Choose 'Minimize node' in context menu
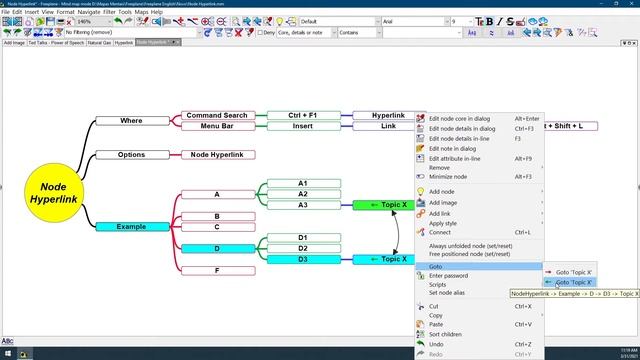Viewport: 640px width, 360px height. point(480,177)
